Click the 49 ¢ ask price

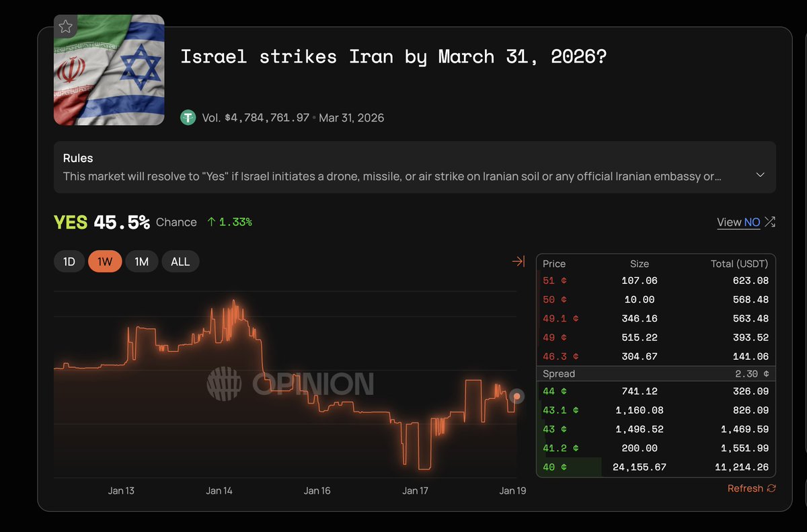point(555,337)
